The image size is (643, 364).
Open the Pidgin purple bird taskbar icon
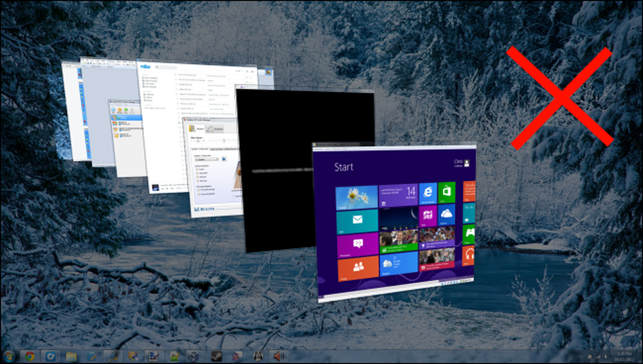point(237,356)
